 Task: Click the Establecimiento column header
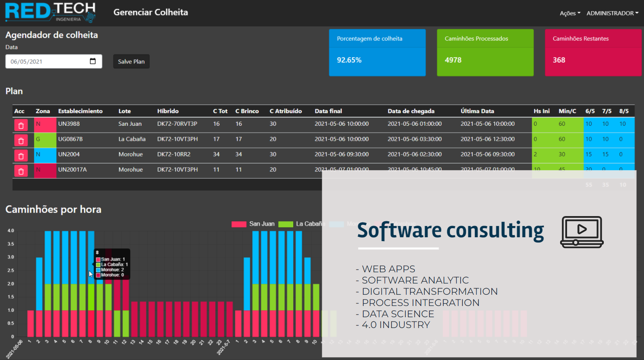[80, 111]
